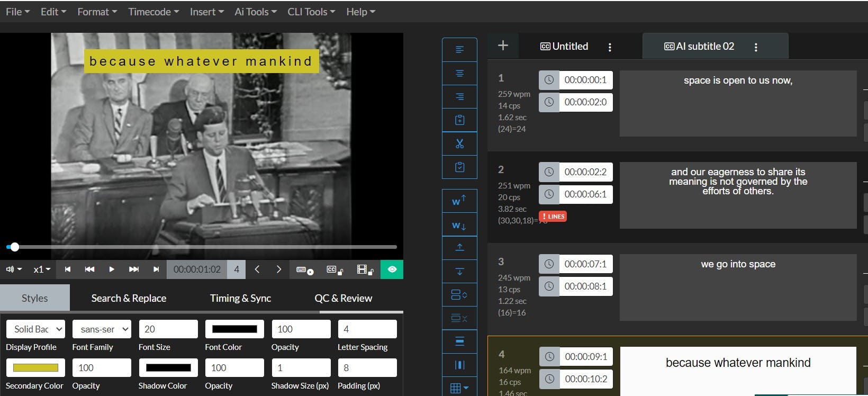Screen dimensions: 868x396
Task: Click the video progress slider handle
Action: coord(15,247)
